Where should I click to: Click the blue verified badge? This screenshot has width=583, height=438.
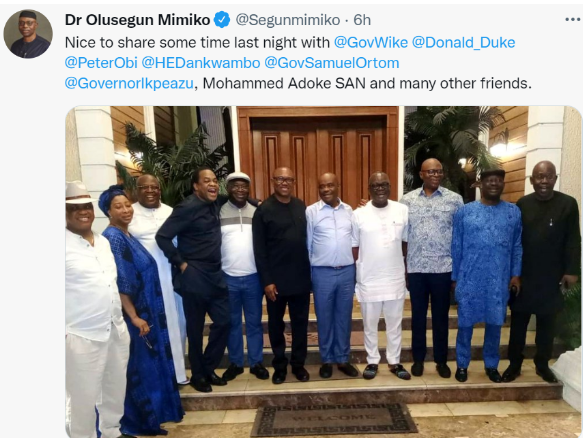point(222,20)
